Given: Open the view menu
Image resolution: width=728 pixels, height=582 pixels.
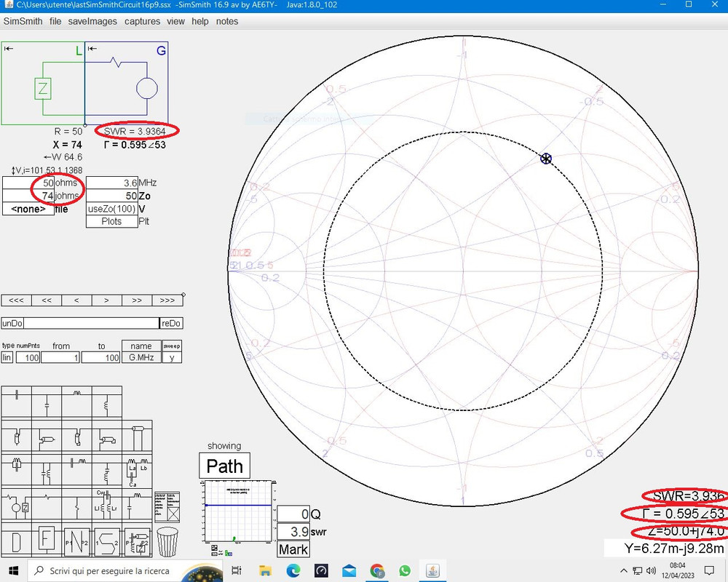Looking at the screenshot, I should (x=176, y=21).
